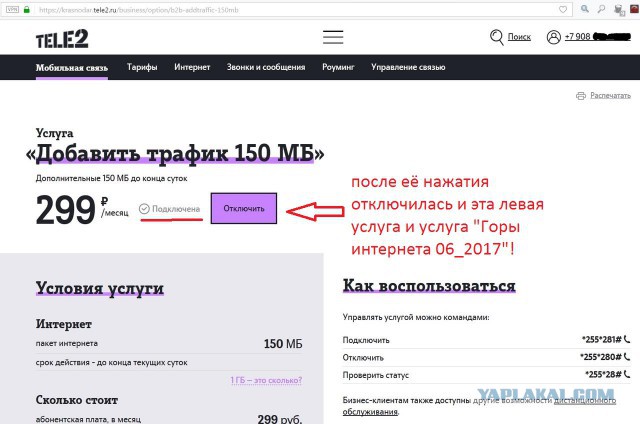Screen dimensions: 640x424
Task: Click the 'Дополнительные 150 МБ до конца суток' text
Action: [111, 178]
